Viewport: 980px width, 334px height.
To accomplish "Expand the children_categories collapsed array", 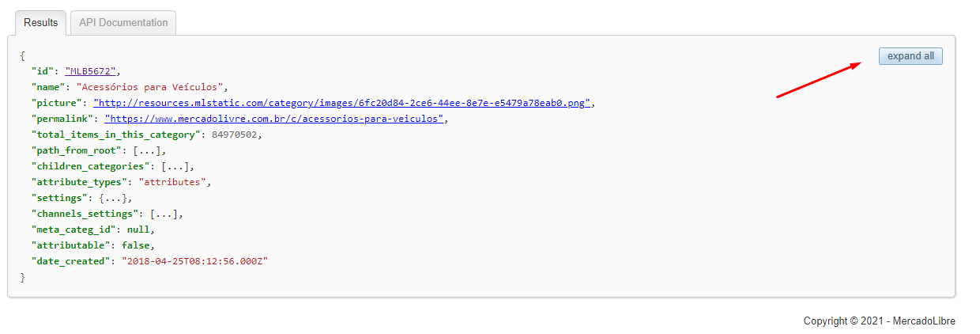I will pos(176,166).
